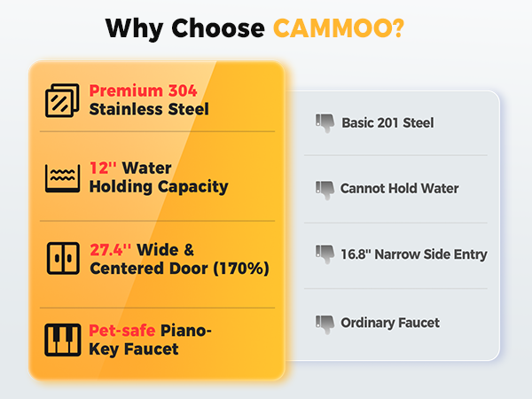
Task: Click the double door cabinet icon
Action: point(63,258)
